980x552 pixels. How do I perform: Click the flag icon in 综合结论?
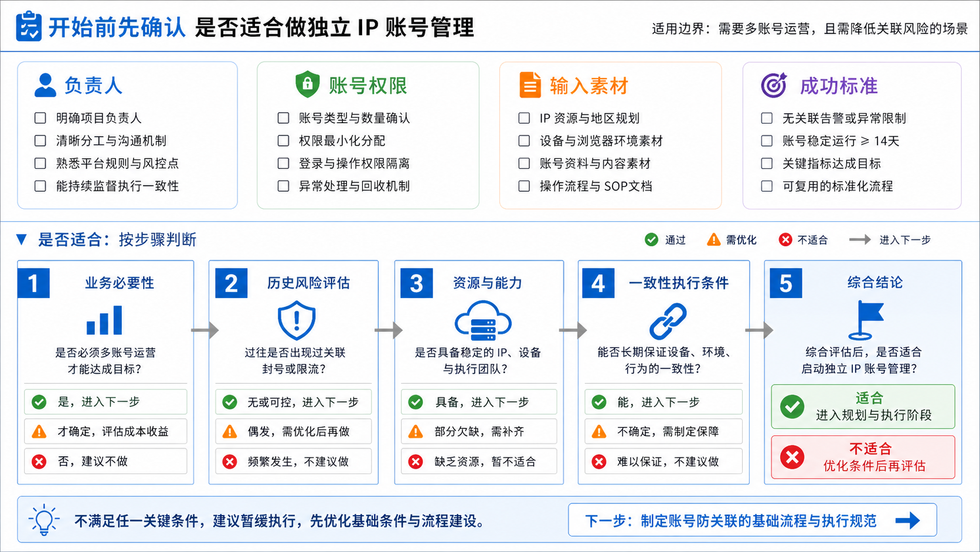(866, 320)
